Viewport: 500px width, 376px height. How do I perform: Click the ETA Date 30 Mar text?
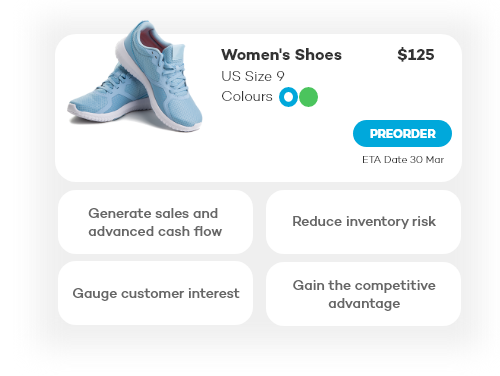403,160
